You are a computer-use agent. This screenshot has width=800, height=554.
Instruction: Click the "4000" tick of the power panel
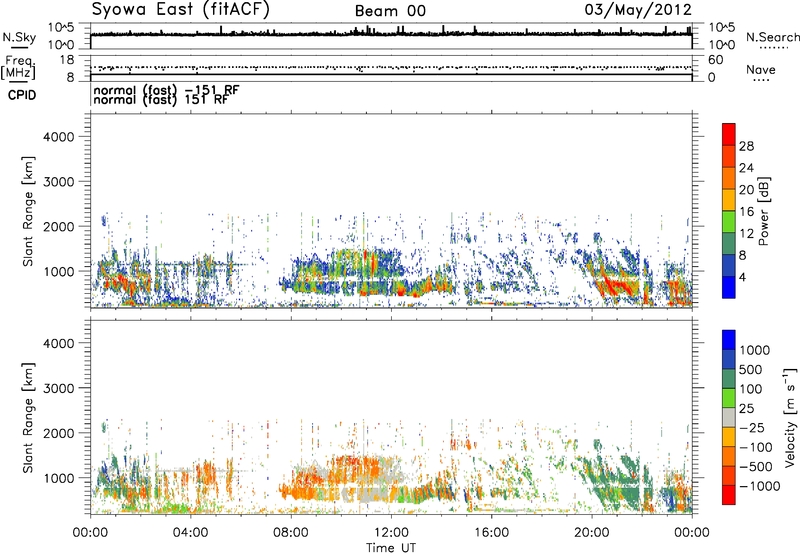coord(59,137)
